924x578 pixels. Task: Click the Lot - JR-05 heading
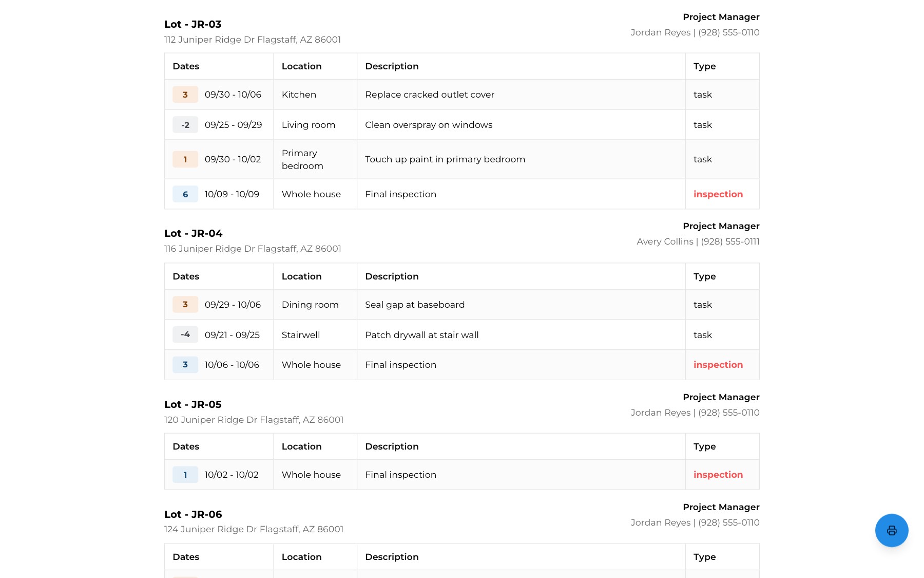pos(193,404)
